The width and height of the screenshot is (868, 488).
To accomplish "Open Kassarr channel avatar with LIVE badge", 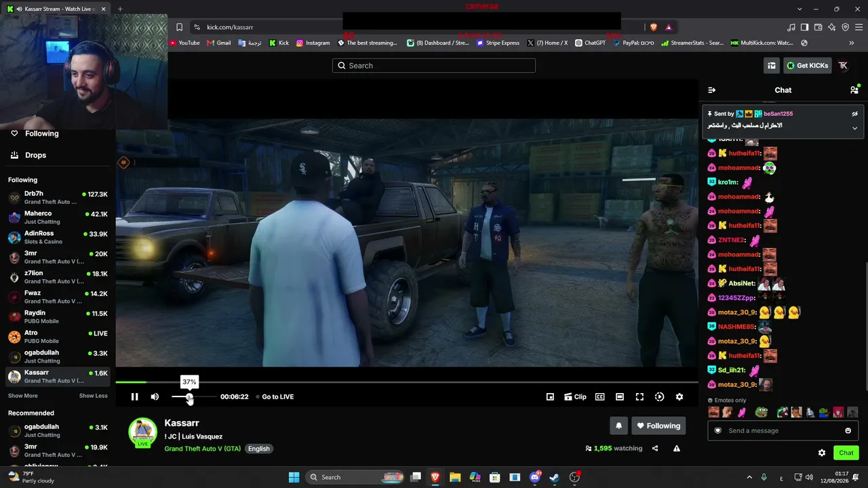I will coord(142,434).
